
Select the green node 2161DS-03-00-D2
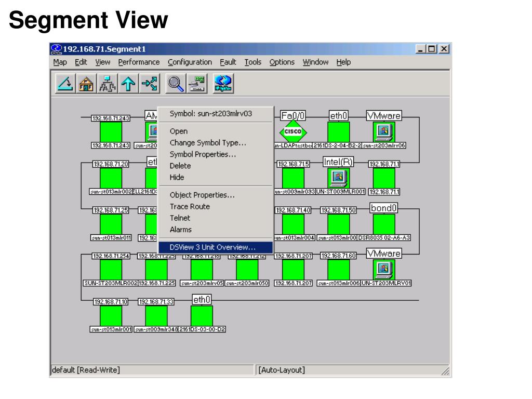pyautogui.click(x=202, y=315)
